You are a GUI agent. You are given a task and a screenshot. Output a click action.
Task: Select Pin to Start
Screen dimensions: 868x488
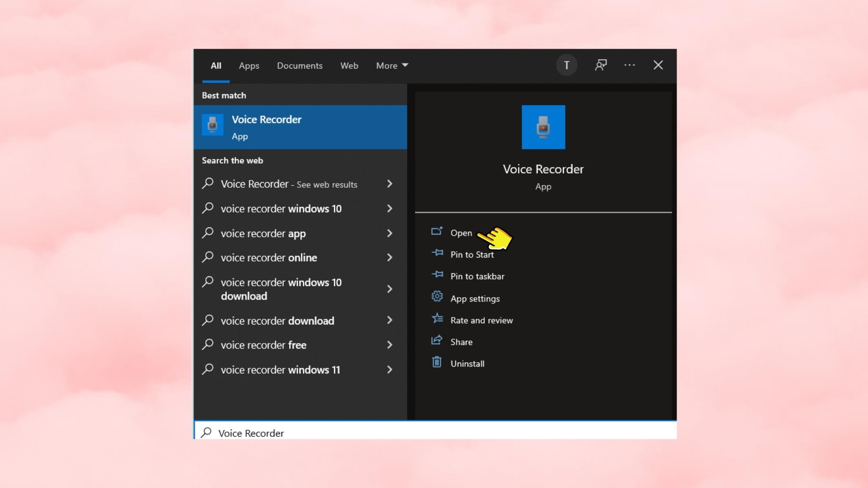pyautogui.click(x=472, y=255)
